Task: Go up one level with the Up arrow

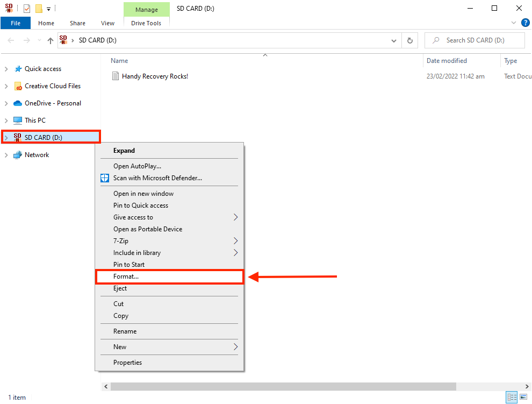Action: (51, 41)
